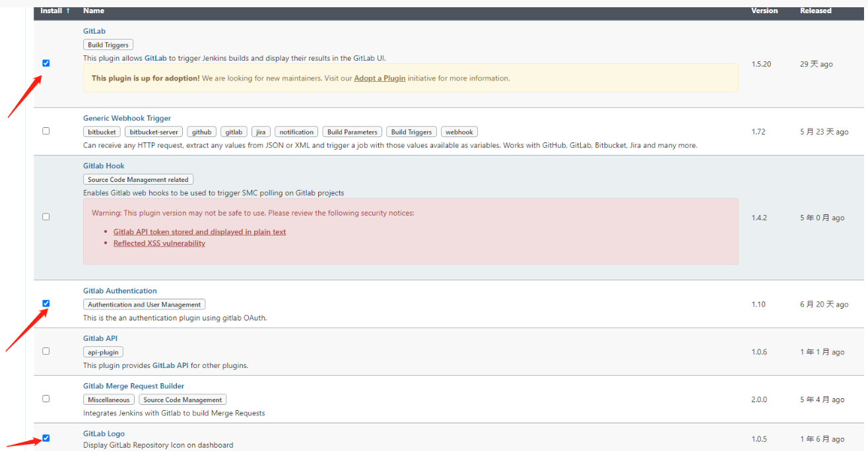Sort by the Released column header

816,11
